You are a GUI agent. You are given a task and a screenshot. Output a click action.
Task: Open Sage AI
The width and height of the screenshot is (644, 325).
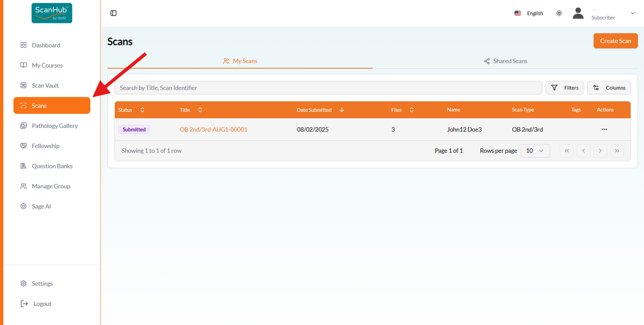tap(52, 206)
